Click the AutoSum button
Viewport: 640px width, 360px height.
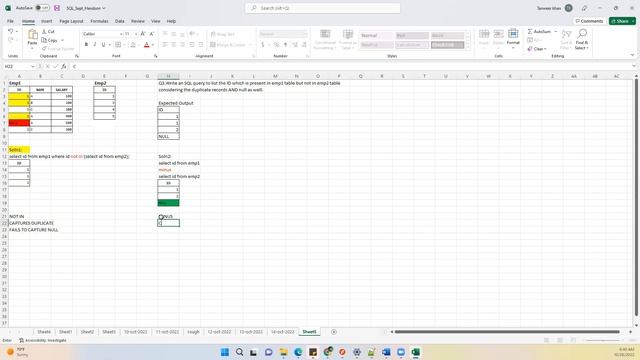(x=539, y=31)
